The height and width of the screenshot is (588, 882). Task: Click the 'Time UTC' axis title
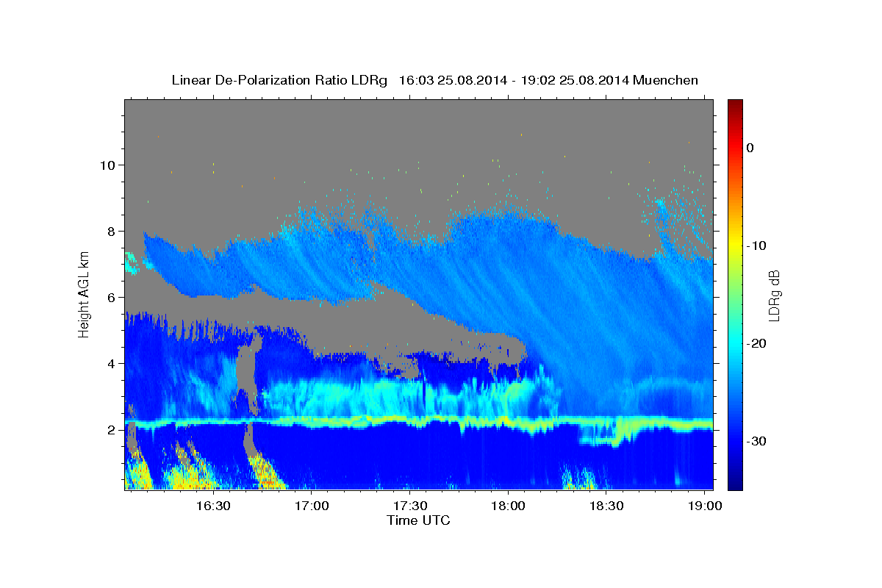(418, 521)
